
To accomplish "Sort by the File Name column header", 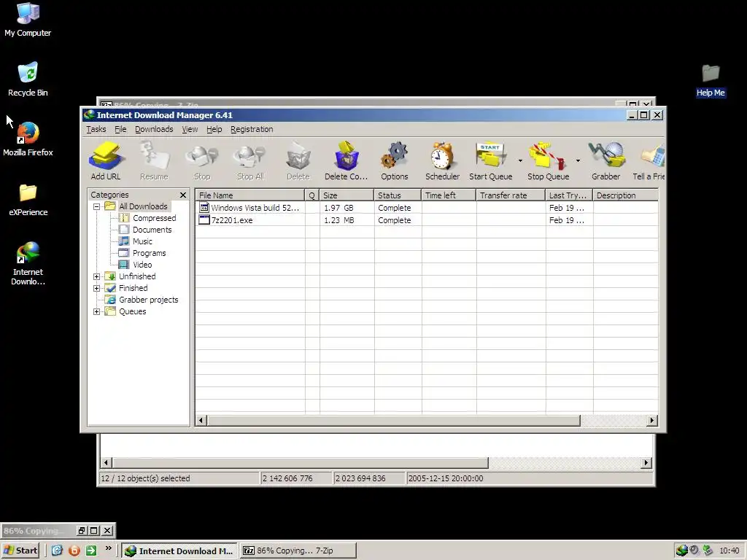I will click(x=249, y=195).
